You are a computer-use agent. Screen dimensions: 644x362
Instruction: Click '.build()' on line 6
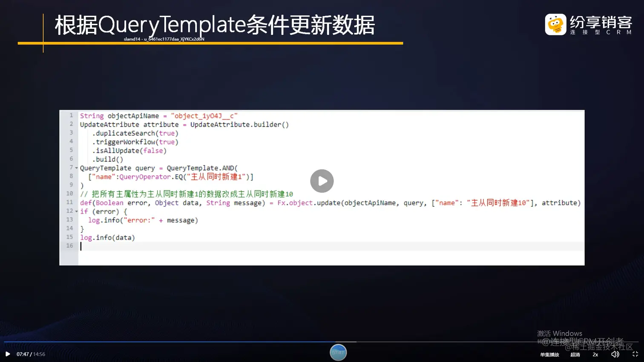point(107,160)
